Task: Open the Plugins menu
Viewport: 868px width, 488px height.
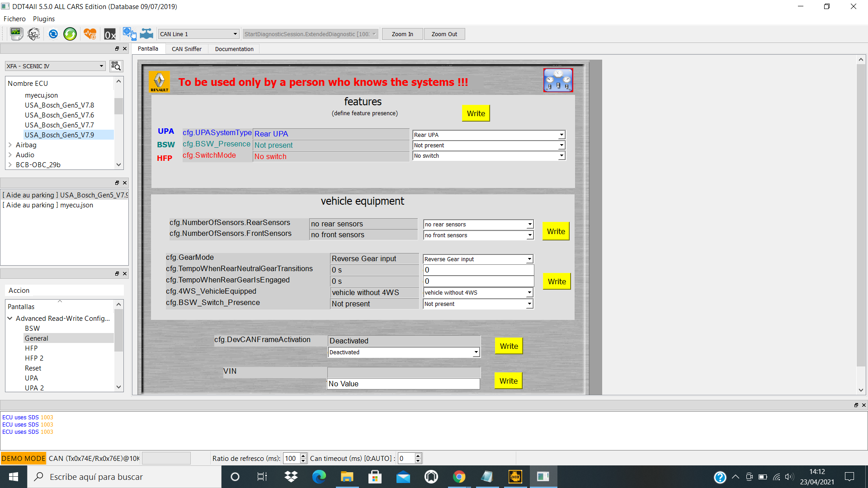Action: [x=43, y=19]
